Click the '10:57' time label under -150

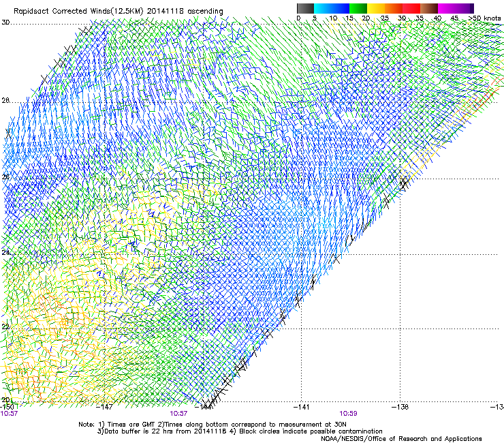(x=9, y=414)
